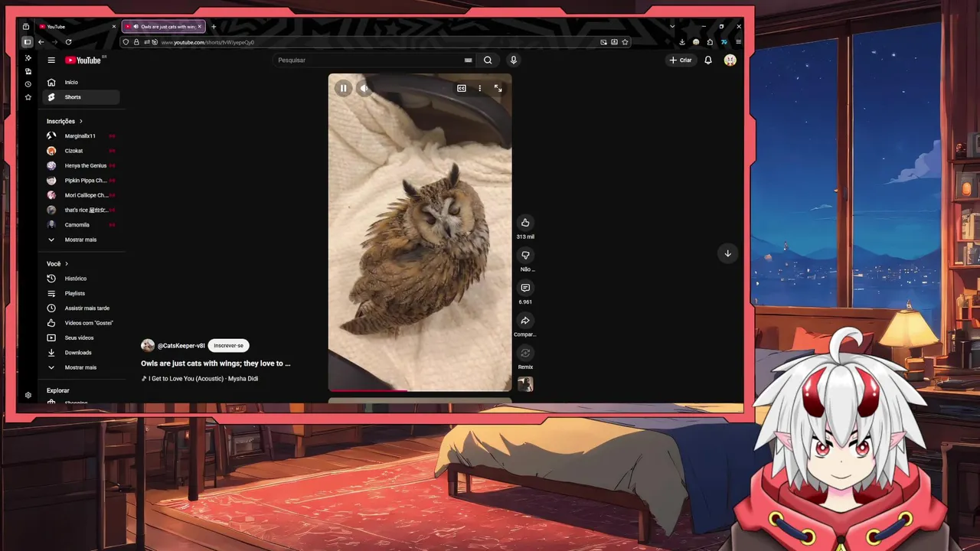The height and width of the screenshot is (551, 980).
Task: Open Cizokat subscription channel
Action: point(81,151)
